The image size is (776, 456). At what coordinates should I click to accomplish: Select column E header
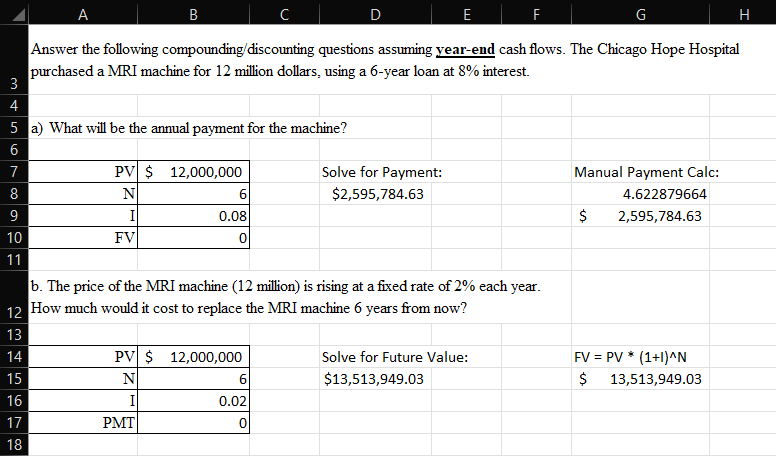(x=467, y=14)
